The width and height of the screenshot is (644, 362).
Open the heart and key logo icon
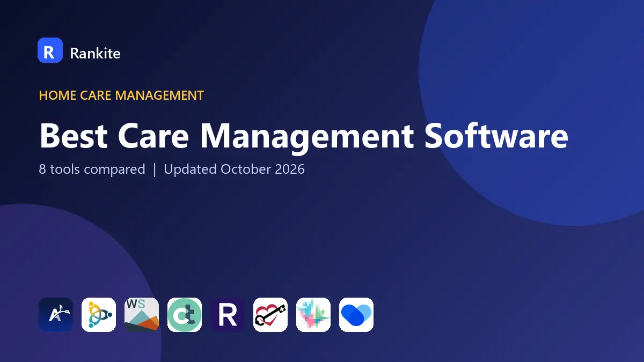270,315
